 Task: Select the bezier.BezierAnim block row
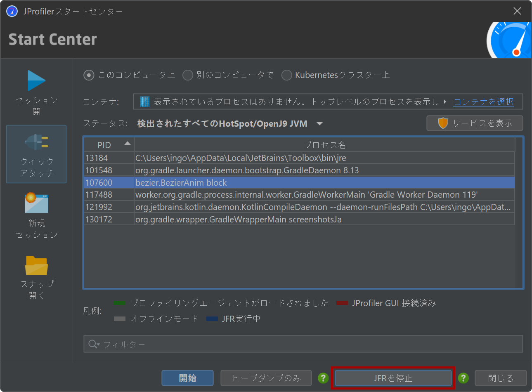point(300,182)
